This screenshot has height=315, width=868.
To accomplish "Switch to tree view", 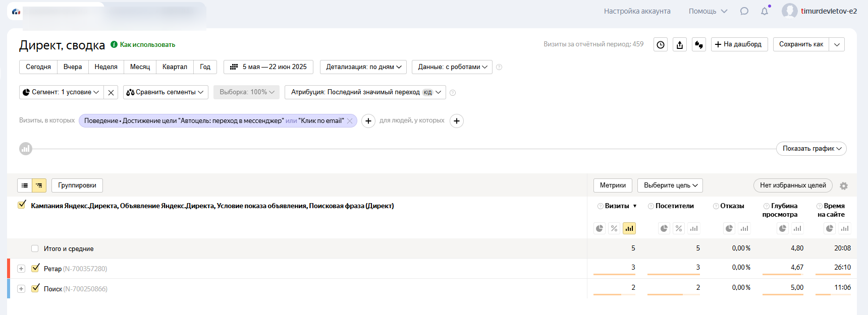I will 39,185.
